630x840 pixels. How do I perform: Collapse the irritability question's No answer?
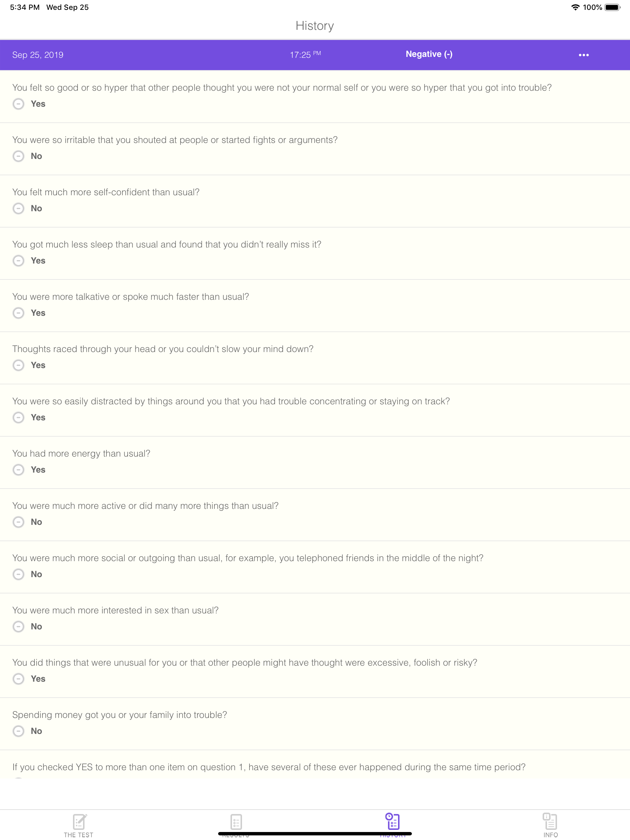tap(18, 156)
